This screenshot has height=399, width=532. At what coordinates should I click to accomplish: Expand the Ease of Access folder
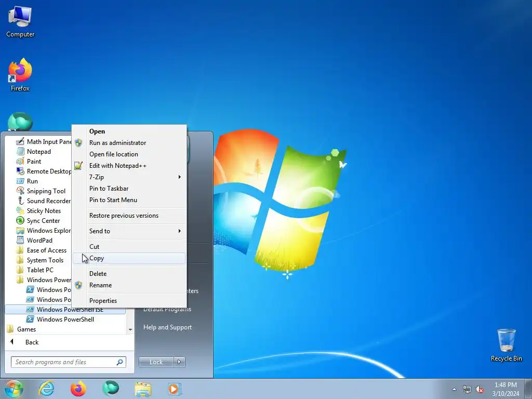43,250
